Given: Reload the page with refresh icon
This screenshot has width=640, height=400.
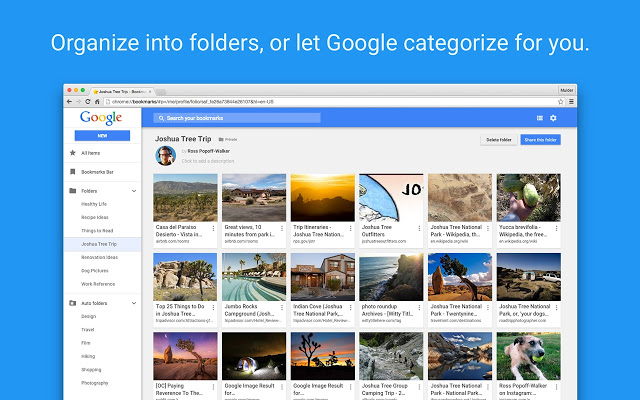Looking at the screenshot, I should (88, 102).
